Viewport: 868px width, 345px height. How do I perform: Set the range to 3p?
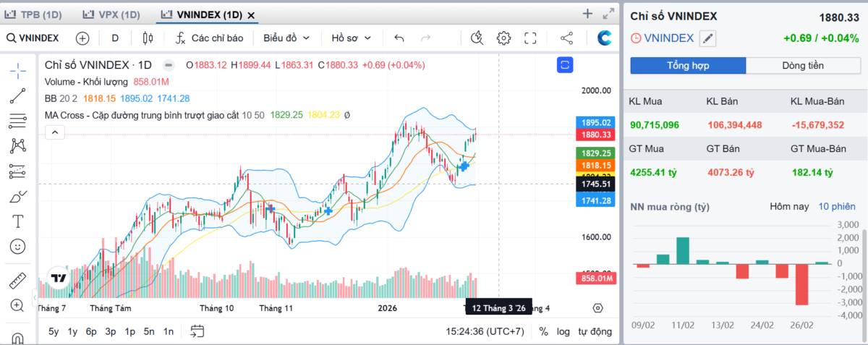(110, 331)
